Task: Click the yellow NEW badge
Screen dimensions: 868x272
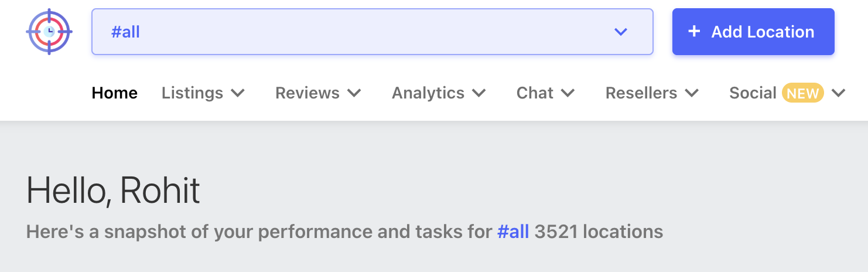Action: 802,93
